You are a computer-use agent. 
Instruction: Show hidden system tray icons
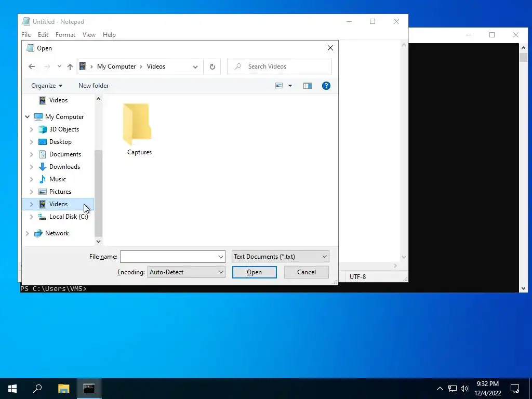[x=440, y=389]
